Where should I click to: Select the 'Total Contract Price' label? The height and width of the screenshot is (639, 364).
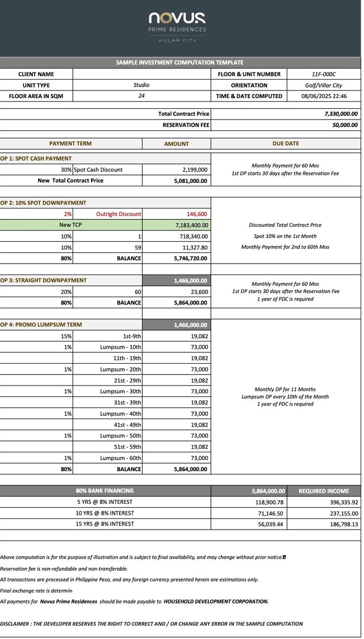[184, 114]
